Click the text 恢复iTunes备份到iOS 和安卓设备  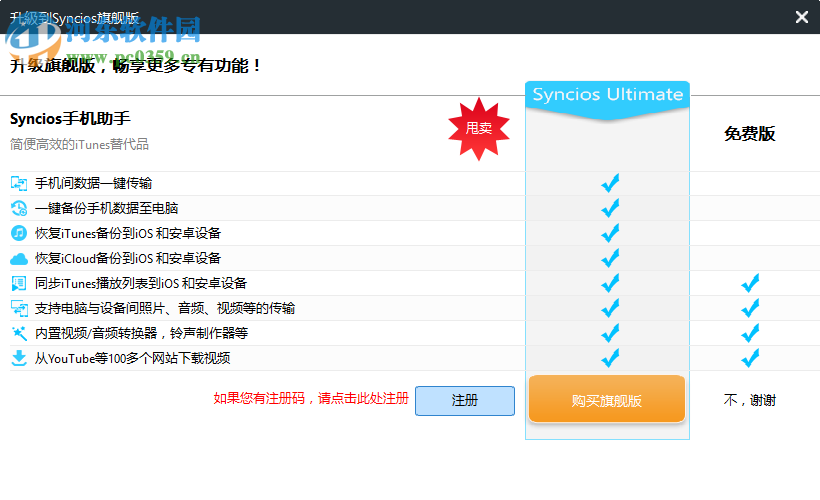(128, 233)
